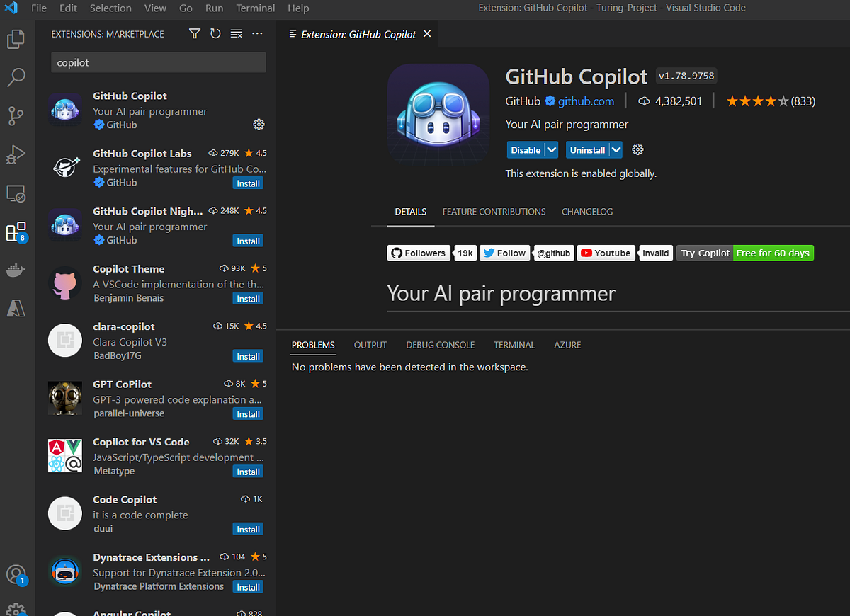This screenshot has width=850, height=616.
Task: Open the Run and Debug view
Action: point(16,154)
